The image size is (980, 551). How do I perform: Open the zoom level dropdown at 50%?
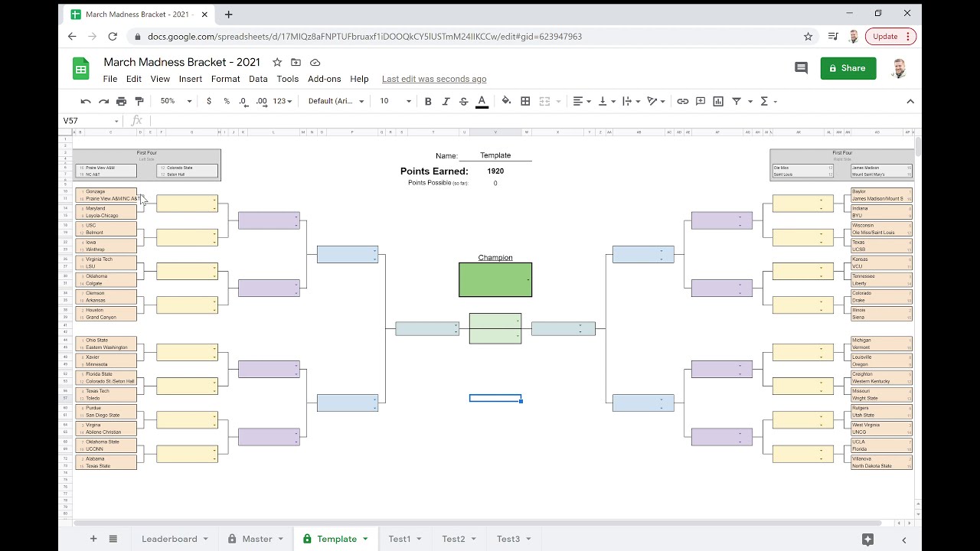click(175, 101)
